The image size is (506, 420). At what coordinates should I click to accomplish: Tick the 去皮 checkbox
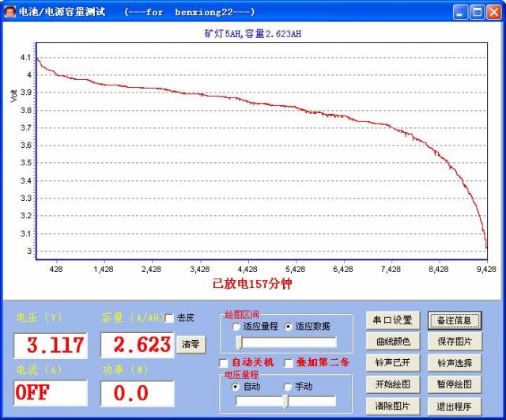(169, 318)
